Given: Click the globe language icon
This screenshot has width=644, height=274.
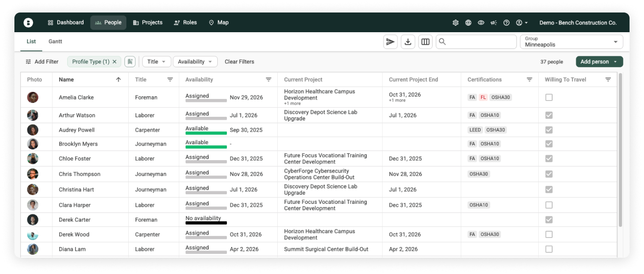Looking at the screenshot, I should point(468,23).
